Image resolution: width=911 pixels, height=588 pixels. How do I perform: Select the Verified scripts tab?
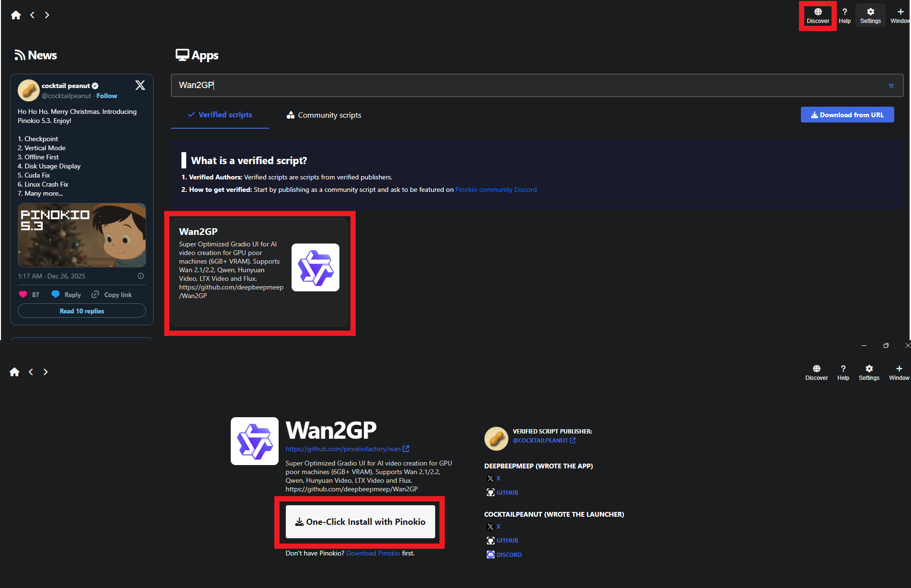click(x=220, y=114)
